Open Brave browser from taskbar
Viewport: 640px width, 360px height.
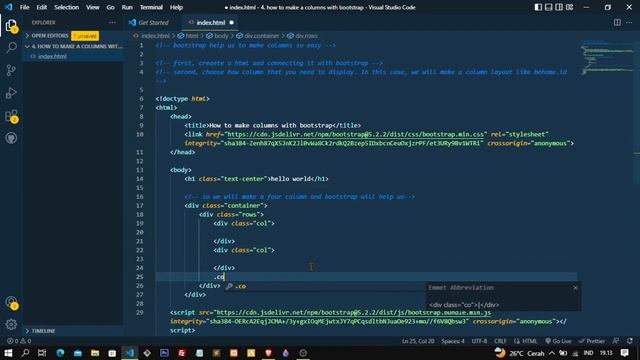[x=268, y=353]
